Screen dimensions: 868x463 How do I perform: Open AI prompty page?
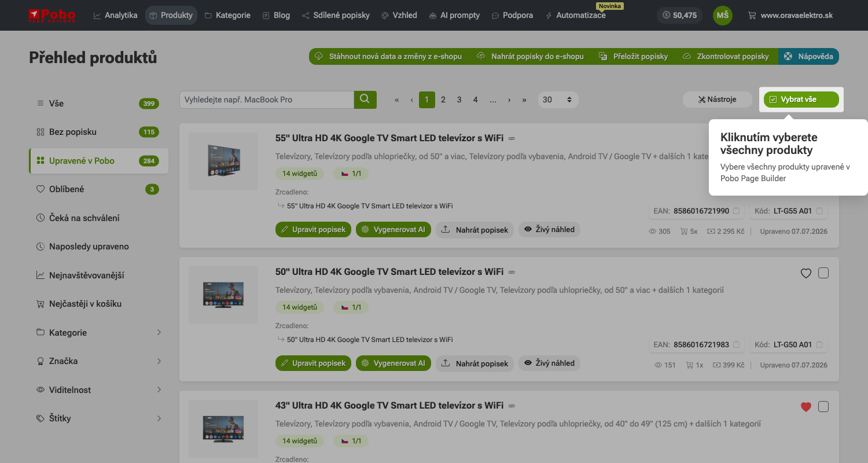point(454,15)
